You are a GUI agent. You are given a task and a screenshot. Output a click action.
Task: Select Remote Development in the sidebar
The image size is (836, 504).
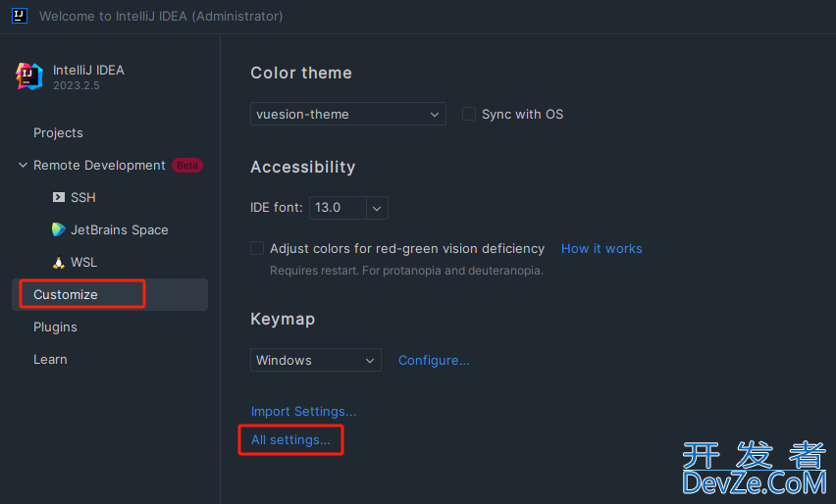pyautogui.click(x=99, y=165)
